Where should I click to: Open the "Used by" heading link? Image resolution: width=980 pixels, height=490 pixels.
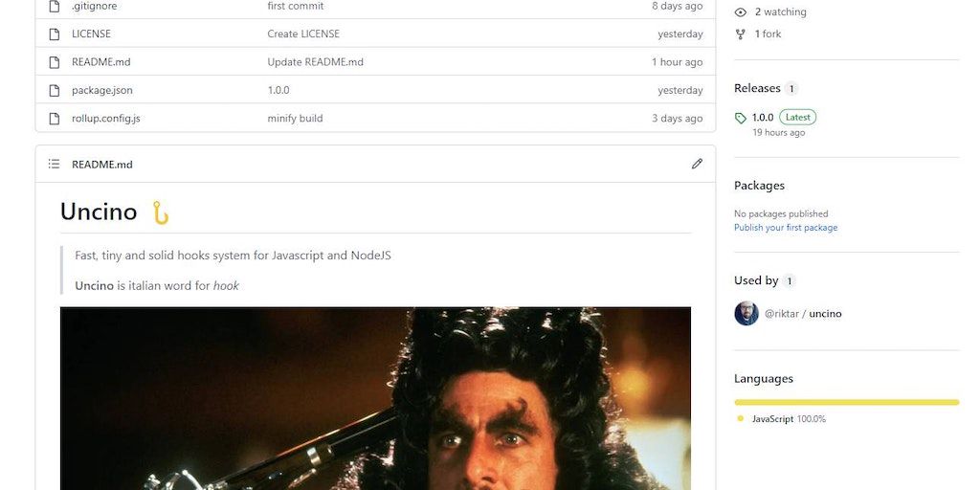pos(756,280)
